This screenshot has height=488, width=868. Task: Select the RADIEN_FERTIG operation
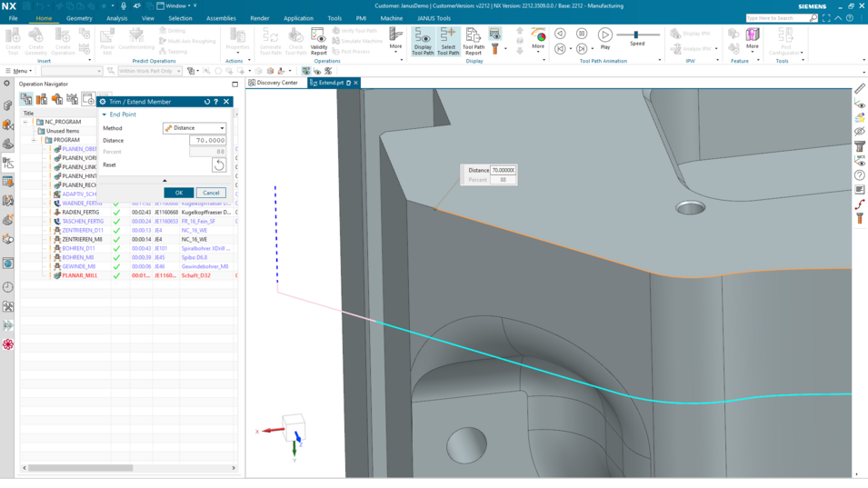[81, 213]
